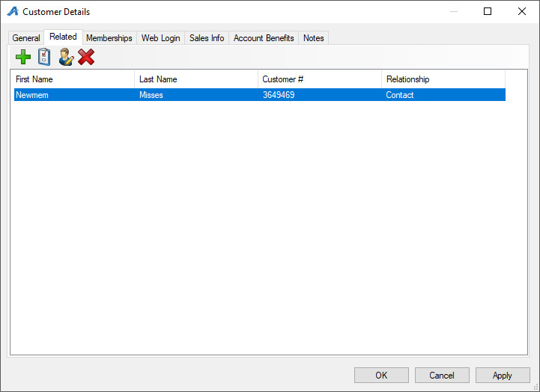Confirm with the OK button

[381, 375]
